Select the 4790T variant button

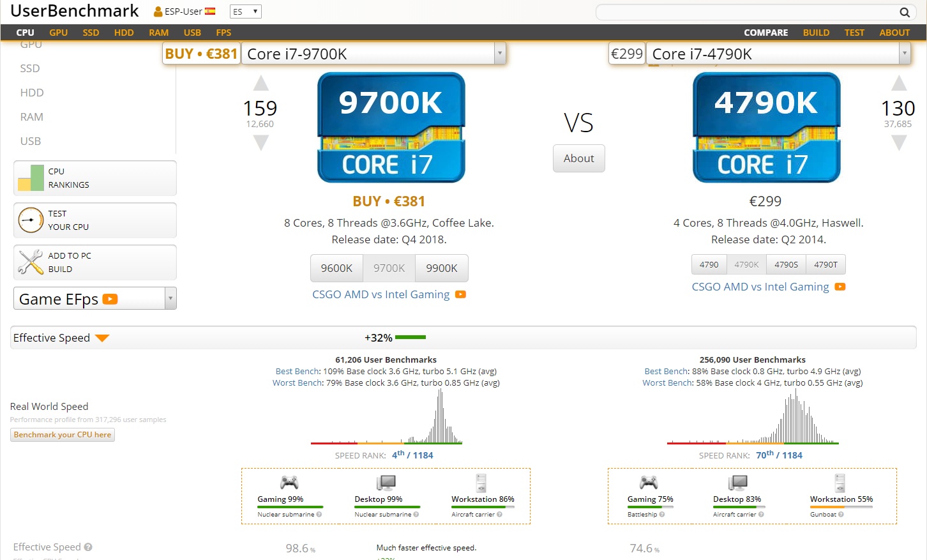click(x=826, y=264)
